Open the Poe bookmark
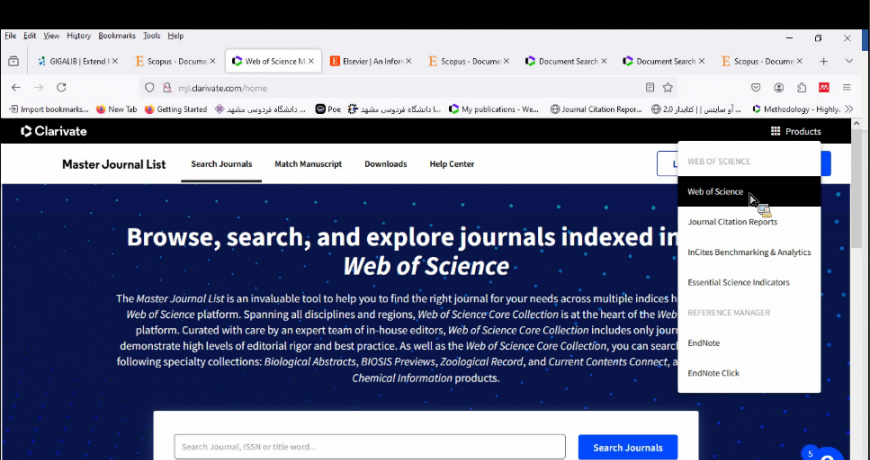Image resolution: width=870 pixels, height=460 pixels. pyautogui.click(x=328, y=109)
